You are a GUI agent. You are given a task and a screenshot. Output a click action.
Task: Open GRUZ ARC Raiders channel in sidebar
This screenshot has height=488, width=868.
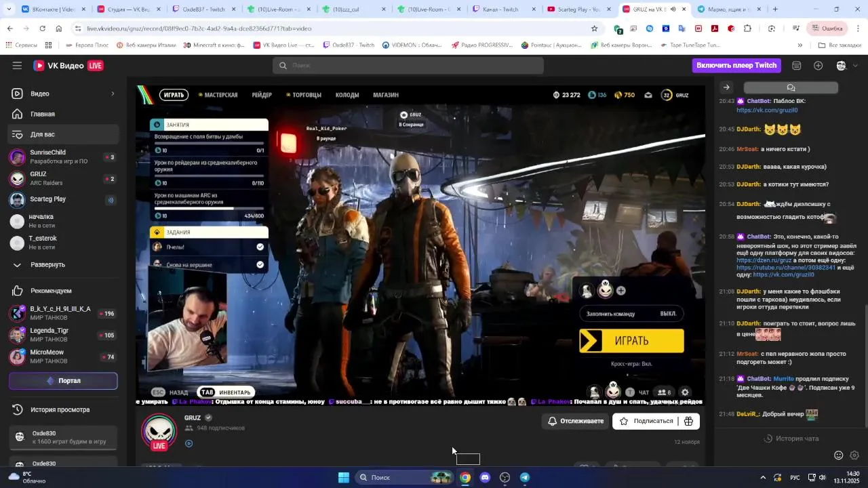(64, 178)
